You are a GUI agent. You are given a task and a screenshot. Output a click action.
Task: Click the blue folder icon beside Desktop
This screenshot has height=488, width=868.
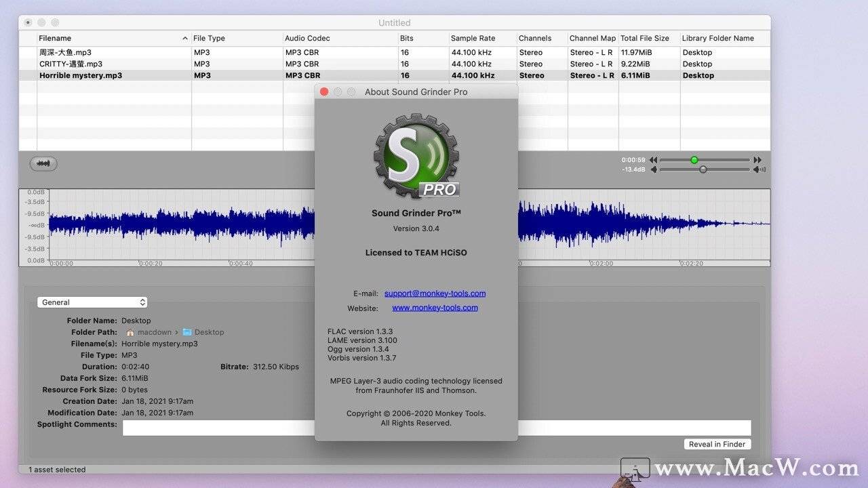click(x=187, y=332)
